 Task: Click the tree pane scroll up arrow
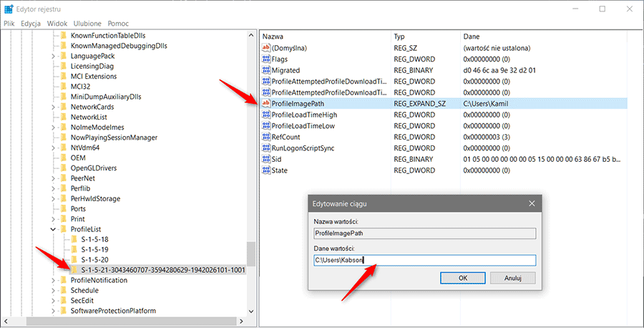(x=251, y=35)
